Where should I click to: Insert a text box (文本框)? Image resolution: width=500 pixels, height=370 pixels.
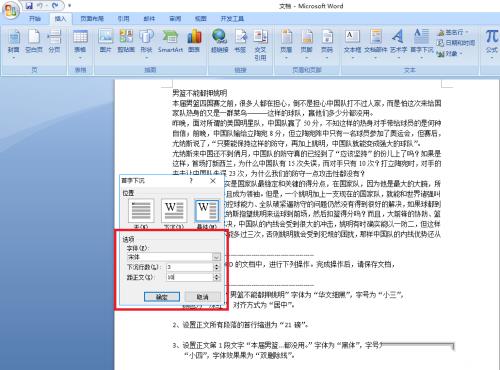[352, 44]
